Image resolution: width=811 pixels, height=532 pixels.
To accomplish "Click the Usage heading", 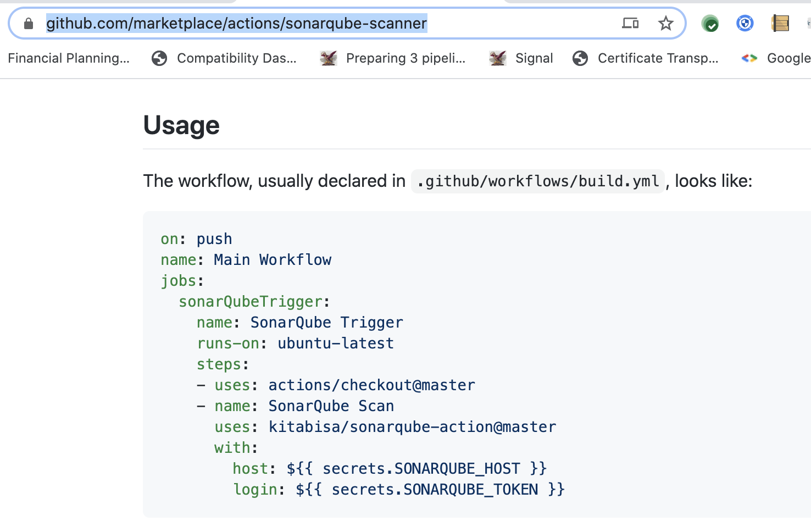I will (181, 125).
